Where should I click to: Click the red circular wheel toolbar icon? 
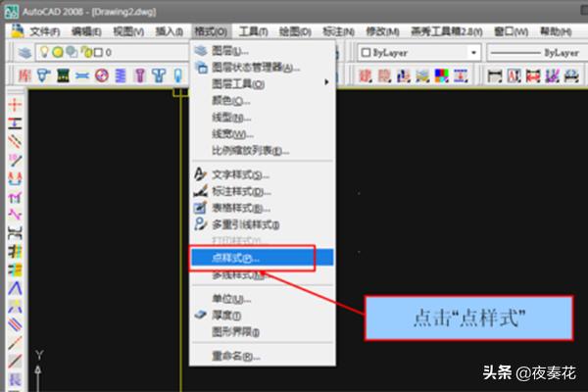(x=102, y=75)
